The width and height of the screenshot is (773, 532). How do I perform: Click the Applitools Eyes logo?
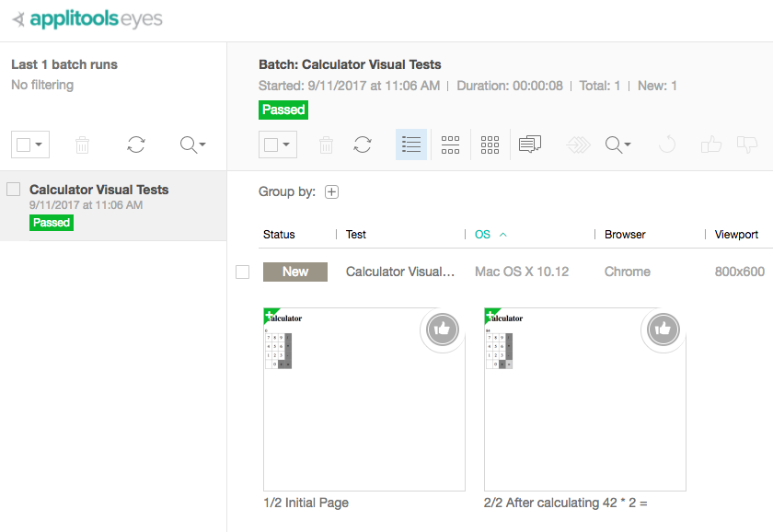click(87, 19)
